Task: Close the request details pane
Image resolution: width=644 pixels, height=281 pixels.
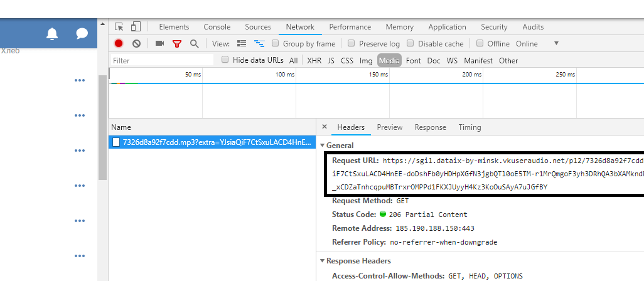Action: click(324, 127)
